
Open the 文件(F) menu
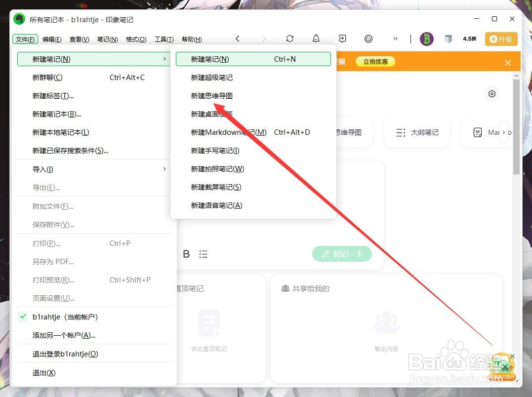(x=25, y=40)
